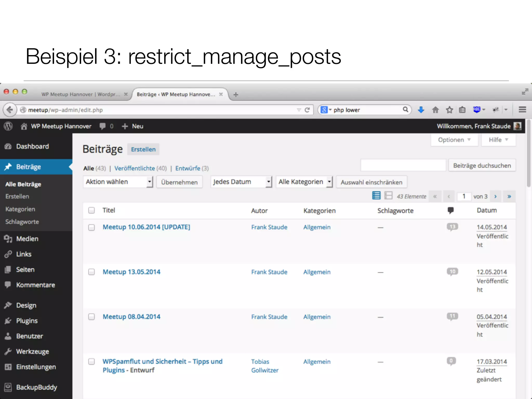Close the WP Meetup Hannover | Wordpr... tab
This screenshot has width=532, height=399.
point(126,94)
